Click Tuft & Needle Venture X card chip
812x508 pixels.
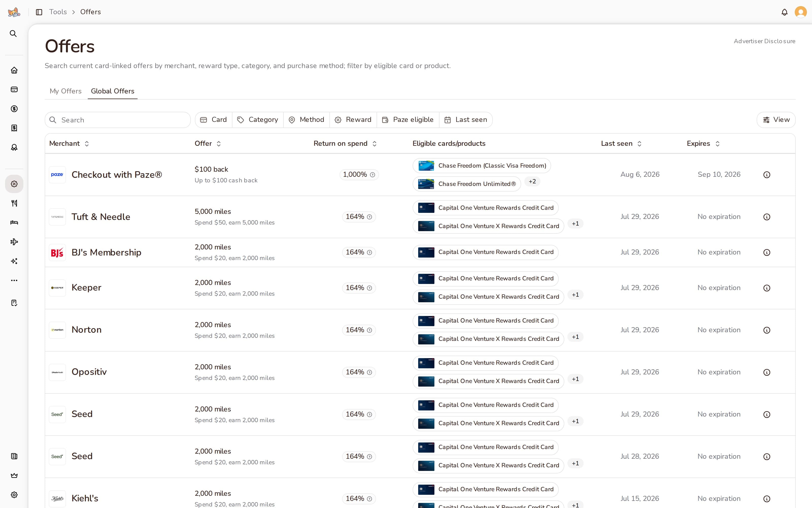(488, 226)
